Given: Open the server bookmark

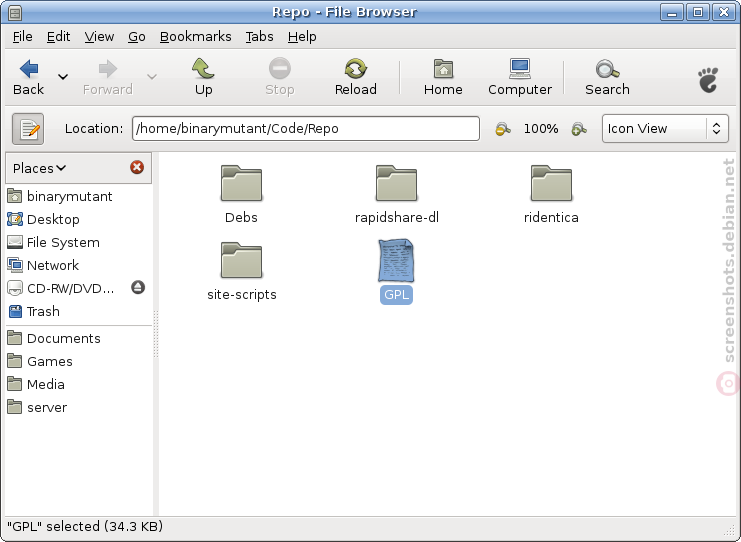Looking at the screenshot, I should point(78,407).
